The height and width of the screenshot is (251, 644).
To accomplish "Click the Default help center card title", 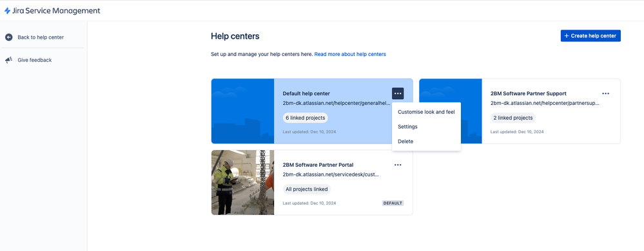I will point(306,93).
